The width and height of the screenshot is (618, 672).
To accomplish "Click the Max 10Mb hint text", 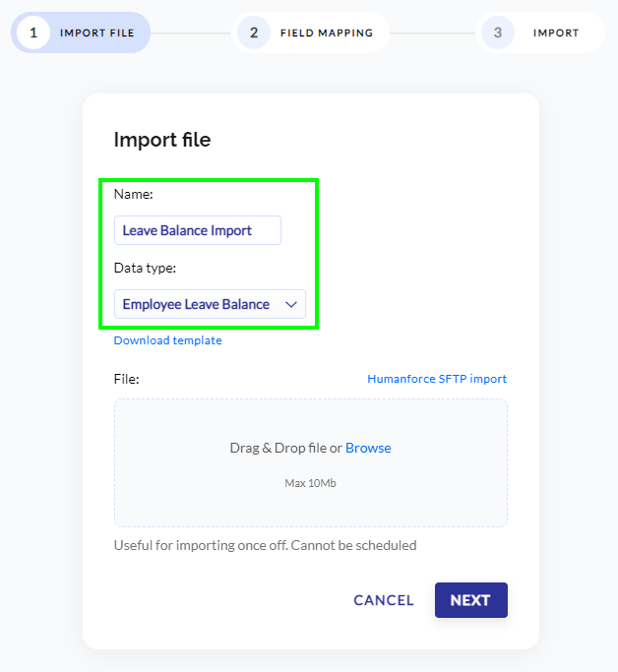I will pyautogui.click(x=310, y=483).
